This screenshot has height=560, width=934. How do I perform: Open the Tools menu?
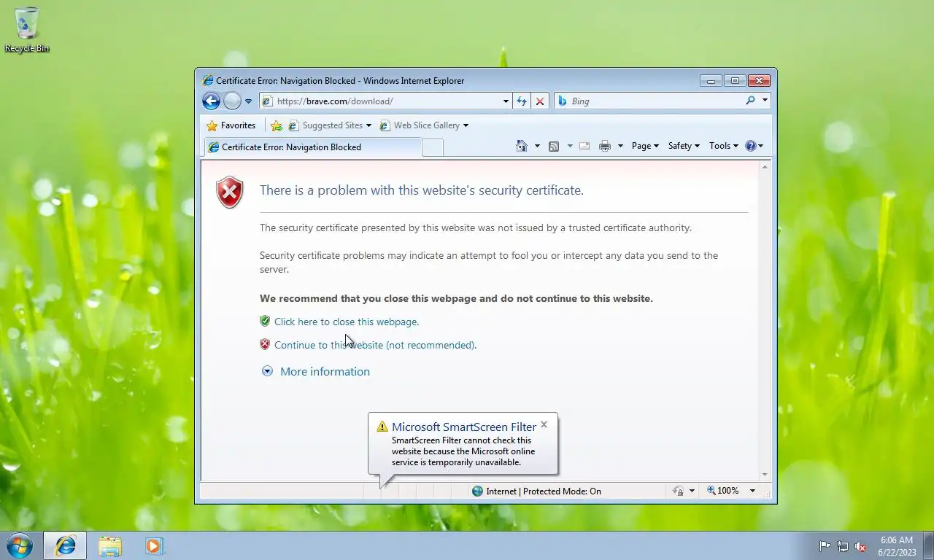(x=724, y=146)
